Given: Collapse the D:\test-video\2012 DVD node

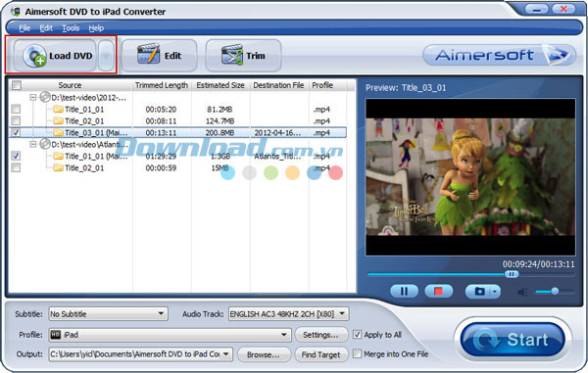Looking at the screenshot, I should [33, 97].
